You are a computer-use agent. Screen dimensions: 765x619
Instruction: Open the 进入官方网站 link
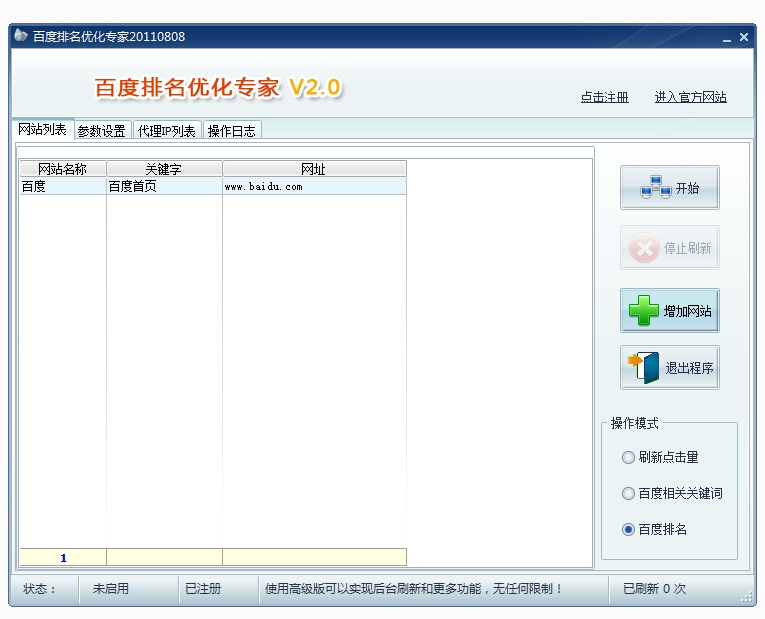(690, 97)
